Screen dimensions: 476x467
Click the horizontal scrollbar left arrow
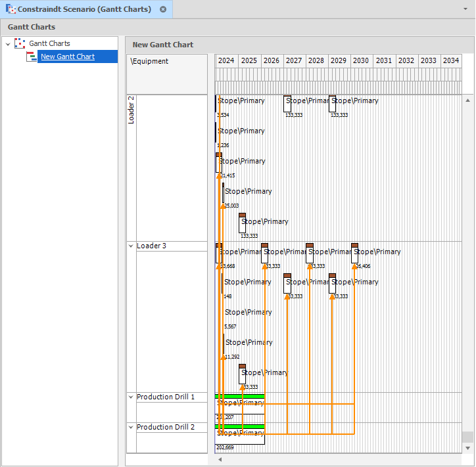click(x=220, y=460)
